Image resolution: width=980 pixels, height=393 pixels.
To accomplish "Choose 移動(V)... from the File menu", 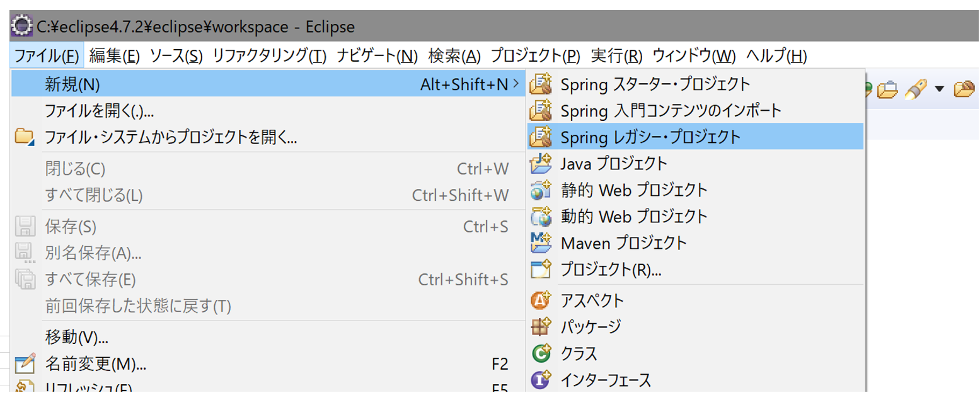I will pos(77,337).
